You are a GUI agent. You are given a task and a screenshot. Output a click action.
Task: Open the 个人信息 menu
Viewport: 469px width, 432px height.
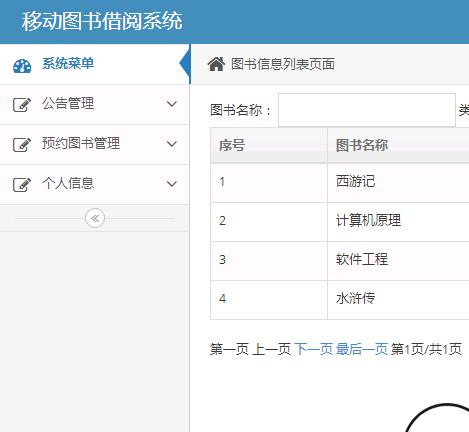[95, 184]
